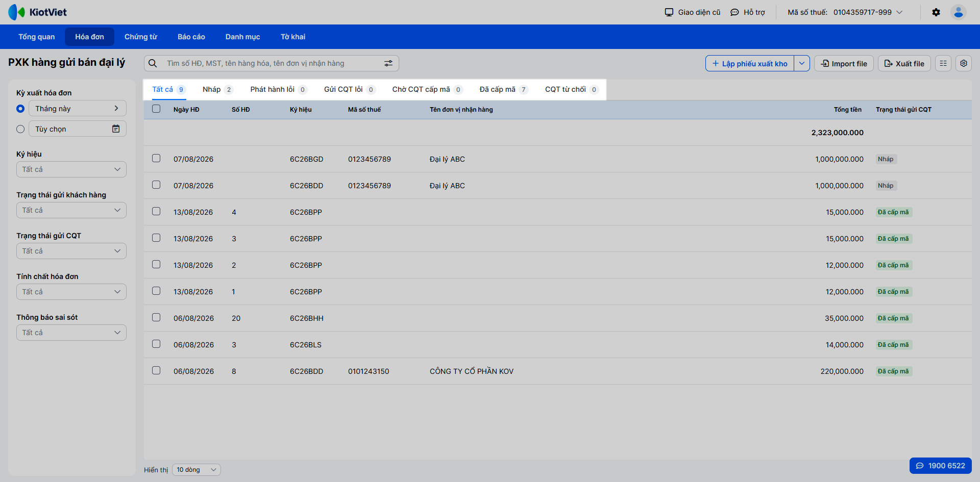This screenshot has width=980, height=482.
Task: Switch to Tất cả tab
Action: [x=169, y=89]
